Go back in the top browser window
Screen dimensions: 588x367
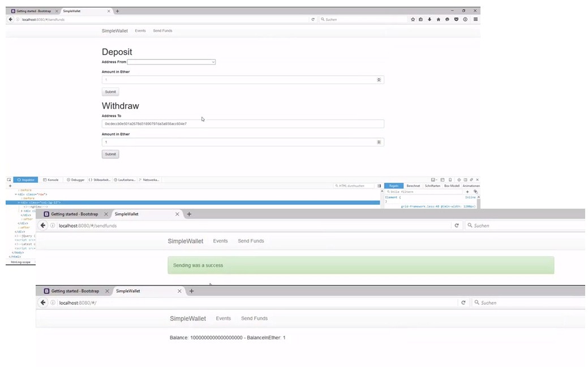pos(11,19)
